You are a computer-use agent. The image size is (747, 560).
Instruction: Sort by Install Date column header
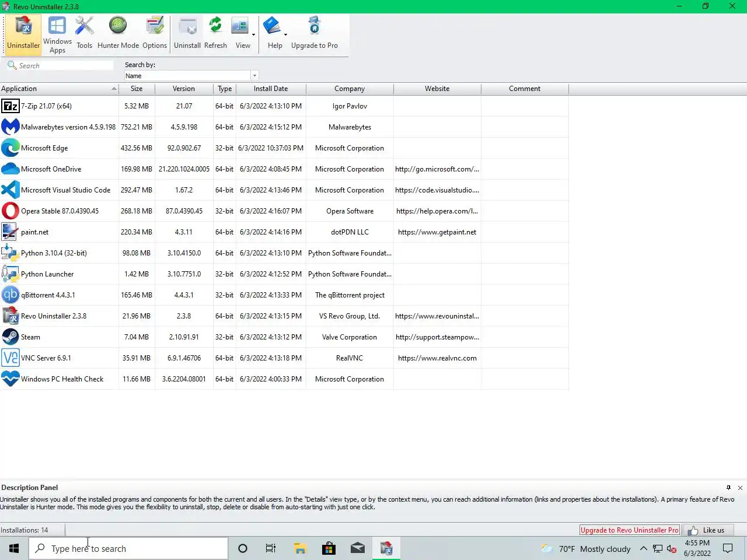271,89
